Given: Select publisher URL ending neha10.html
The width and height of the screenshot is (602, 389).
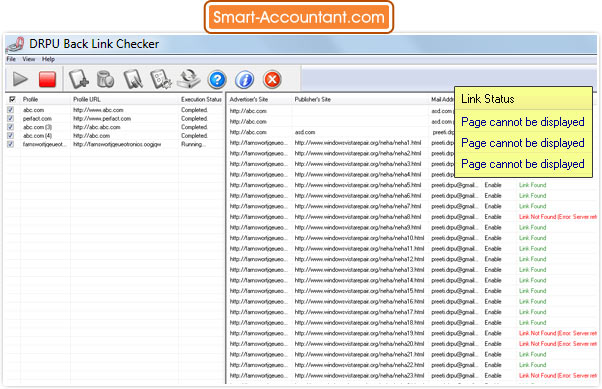Looking at the screenshot, I should click(x=359, y=238).
